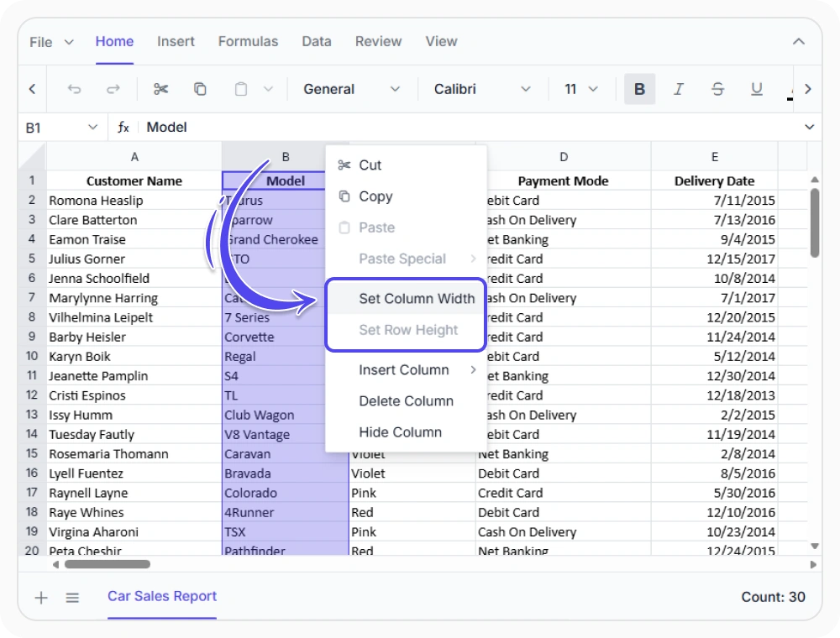
Task: Select Set Column Width in context menu
Action: coord(406,298)
